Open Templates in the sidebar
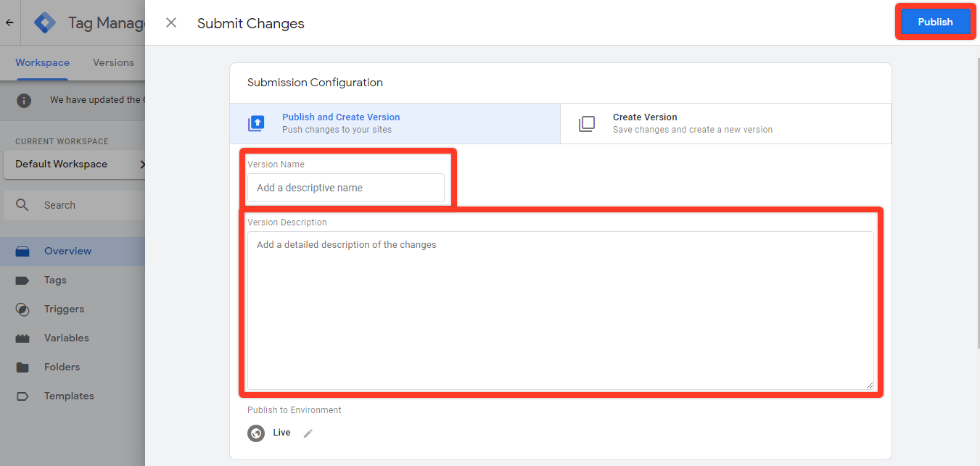Viewport: 980px width, 466px height. pyautogui.click(x=73, y=396)
